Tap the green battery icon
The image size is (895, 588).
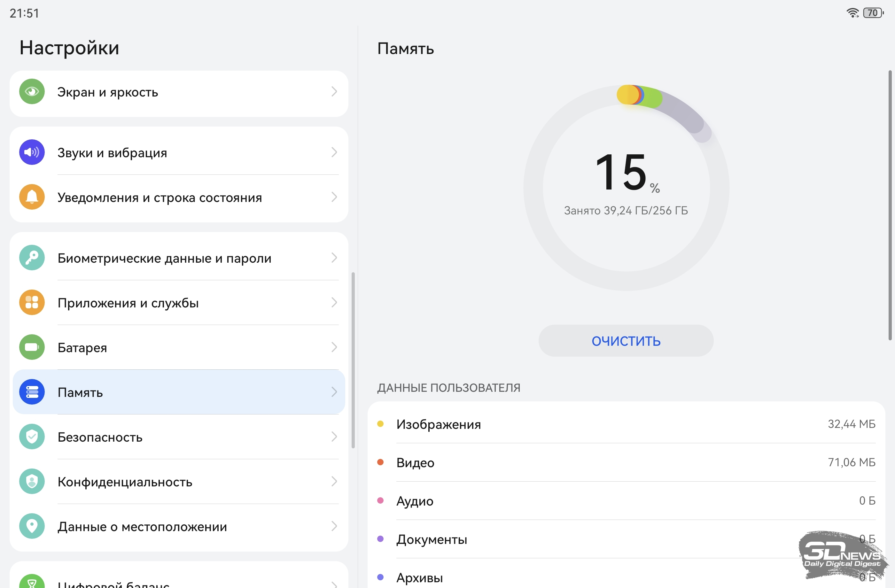pyautogui.click(x=32, y=347)
